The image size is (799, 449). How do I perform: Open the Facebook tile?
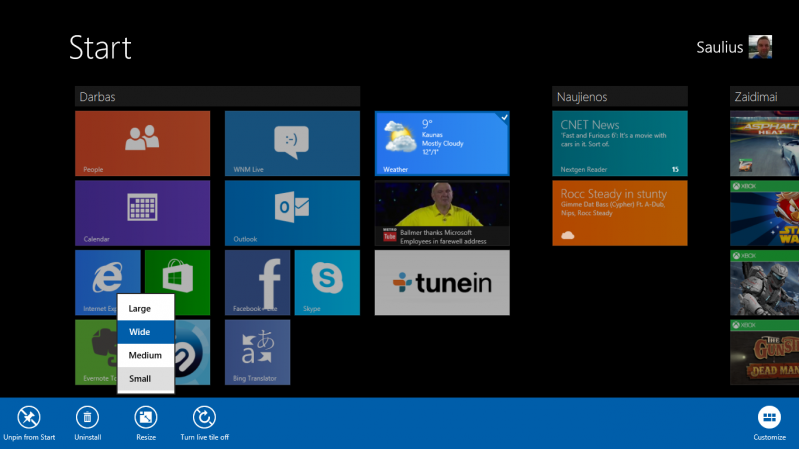257,282
